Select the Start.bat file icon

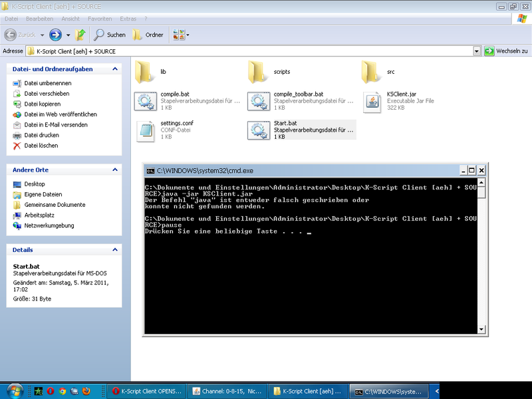[x=259, y=130]
